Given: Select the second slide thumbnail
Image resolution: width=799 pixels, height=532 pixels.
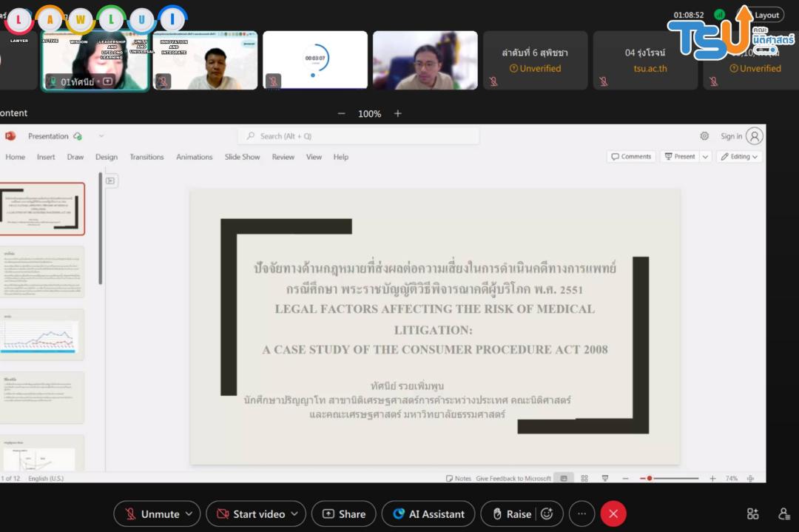Looking at the screenshot, I should (x=42, y=272).
